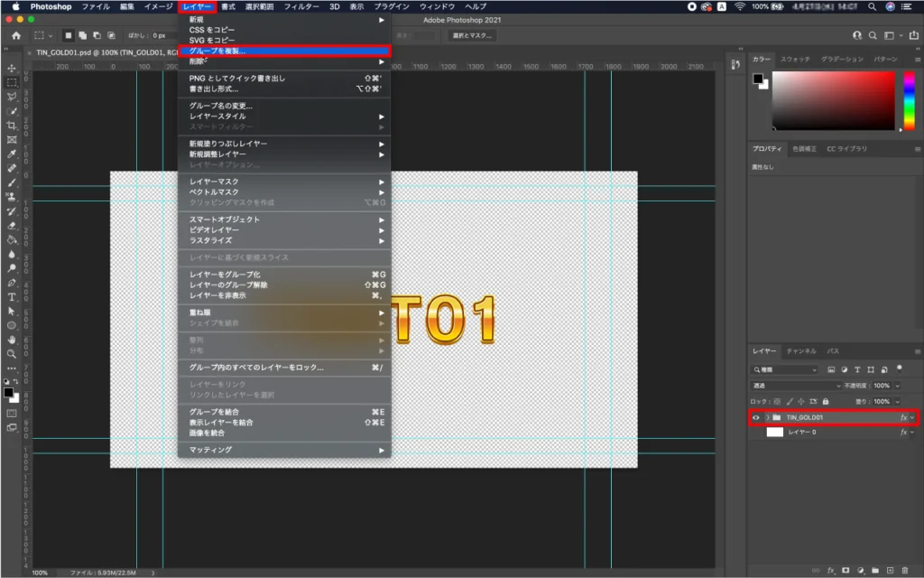Collapse effects arrow on TIN_GOLD01 row
This screenshot has height=578, width=924.
[x=912, y=417]
